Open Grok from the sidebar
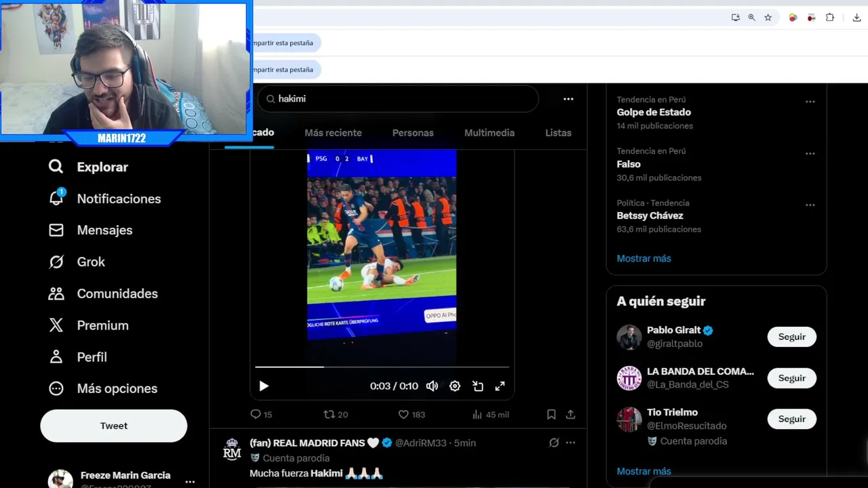The width and height of the screenshot is (868, 488). click(x=77, y=262)
